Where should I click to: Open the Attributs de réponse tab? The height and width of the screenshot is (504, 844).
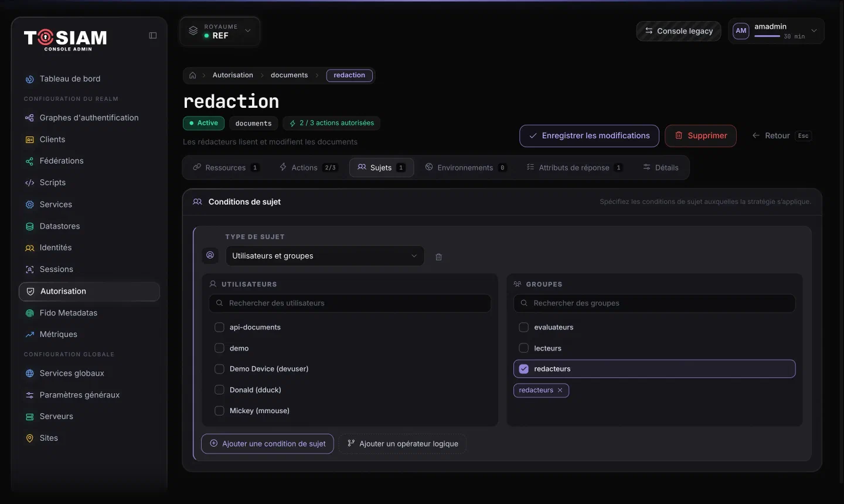coord(574,168)
